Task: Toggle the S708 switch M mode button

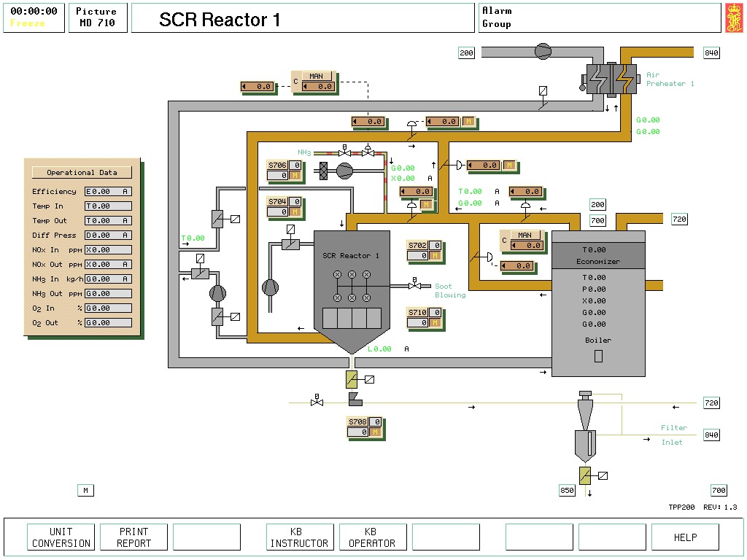Action: pos(375,432)
